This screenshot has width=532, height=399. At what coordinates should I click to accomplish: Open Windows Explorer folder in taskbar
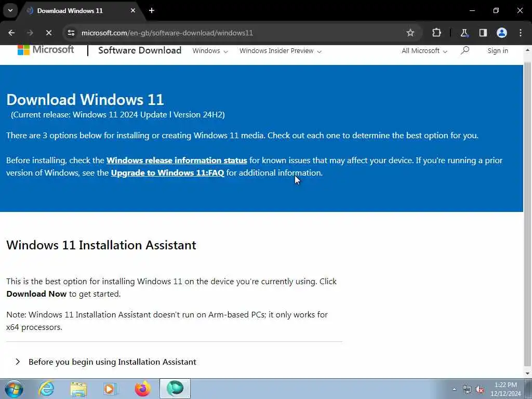click(x=79, y=389)
